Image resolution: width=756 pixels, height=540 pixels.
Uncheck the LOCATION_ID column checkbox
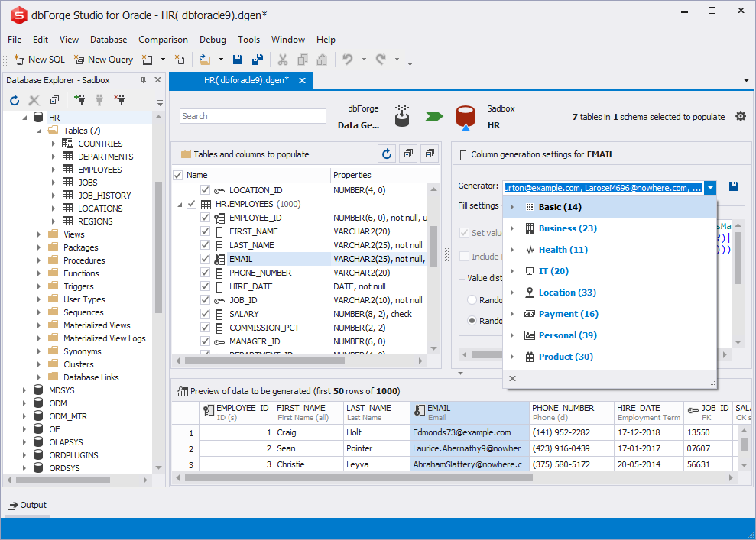205,189
